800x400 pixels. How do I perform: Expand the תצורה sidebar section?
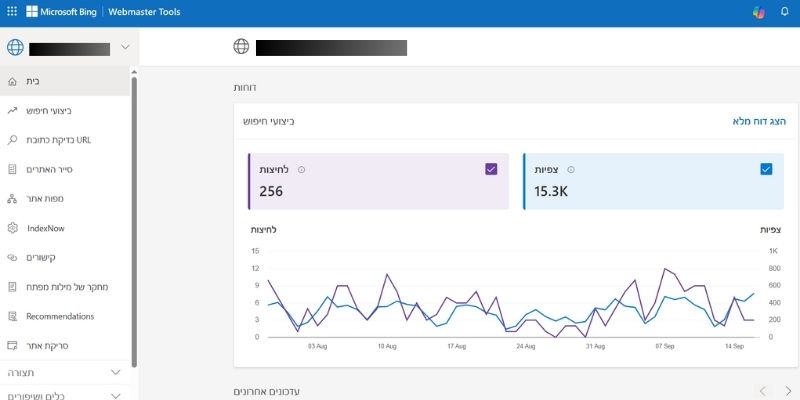115,373
